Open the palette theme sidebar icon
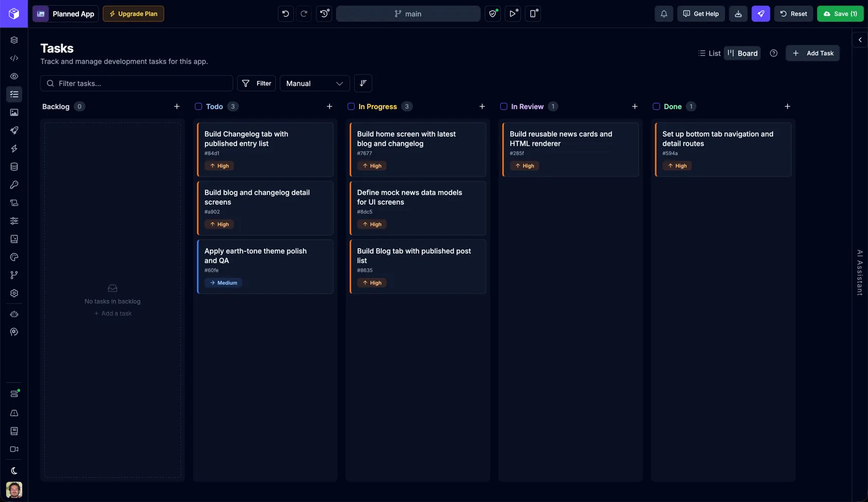 coord(14,257)
